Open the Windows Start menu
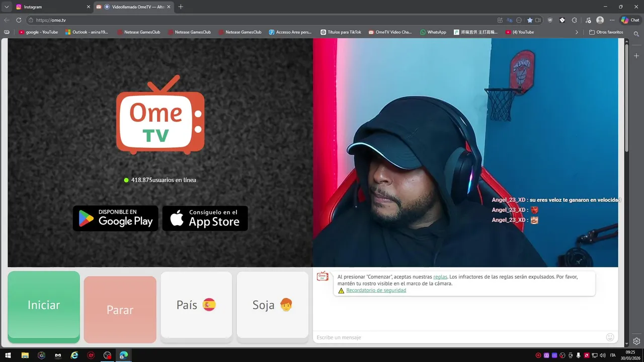This screenshot has height=362, width=644. pos(8,355)
